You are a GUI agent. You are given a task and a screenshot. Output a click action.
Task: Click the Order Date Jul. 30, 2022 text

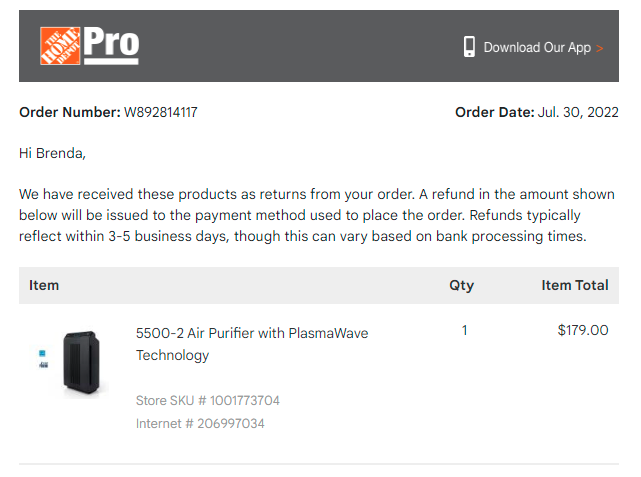[537, 112]
